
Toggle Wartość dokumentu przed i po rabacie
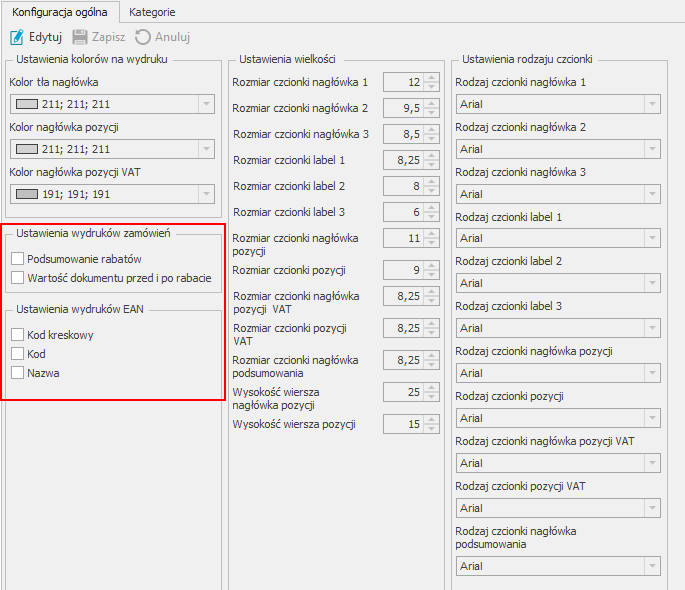coord(18,278)
